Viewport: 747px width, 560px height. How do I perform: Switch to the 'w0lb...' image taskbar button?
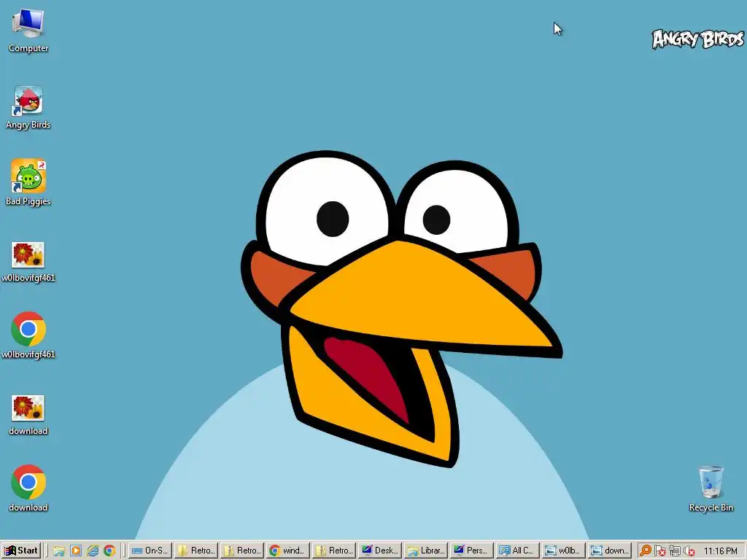click(564, 551)
